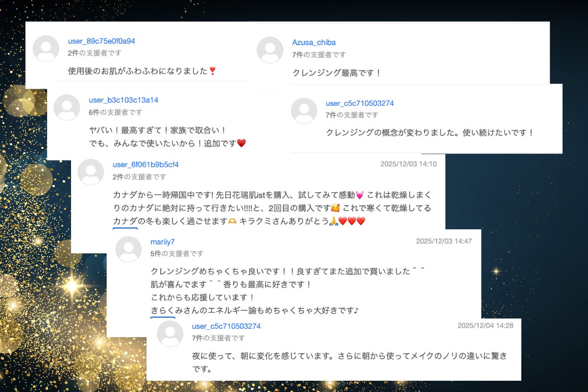Select the avatar of user_6f061b9b5cf4

91,172
